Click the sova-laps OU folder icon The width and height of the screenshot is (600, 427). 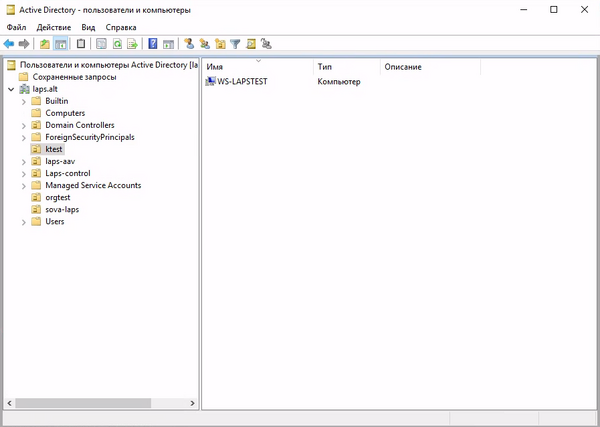coord(36,209)
